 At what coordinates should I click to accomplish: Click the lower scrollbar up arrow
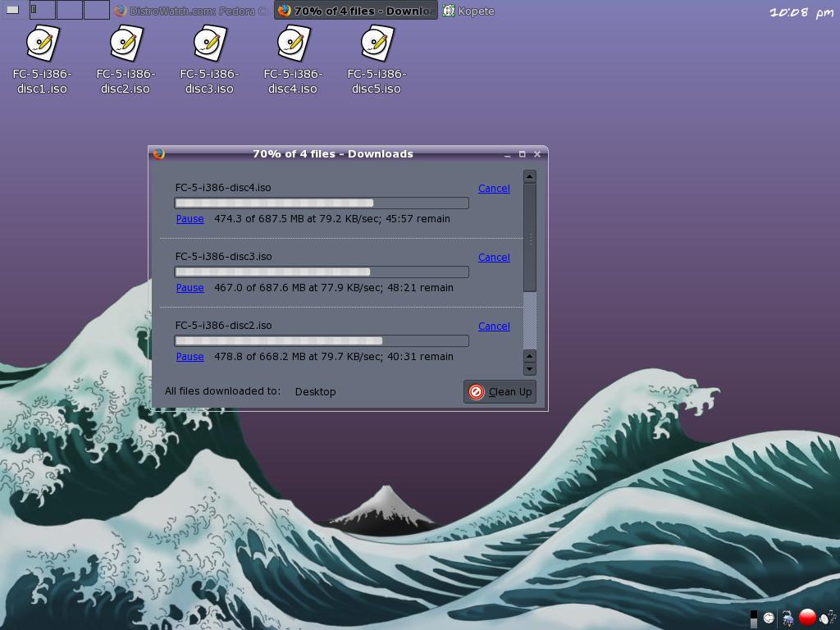(529, 356)
